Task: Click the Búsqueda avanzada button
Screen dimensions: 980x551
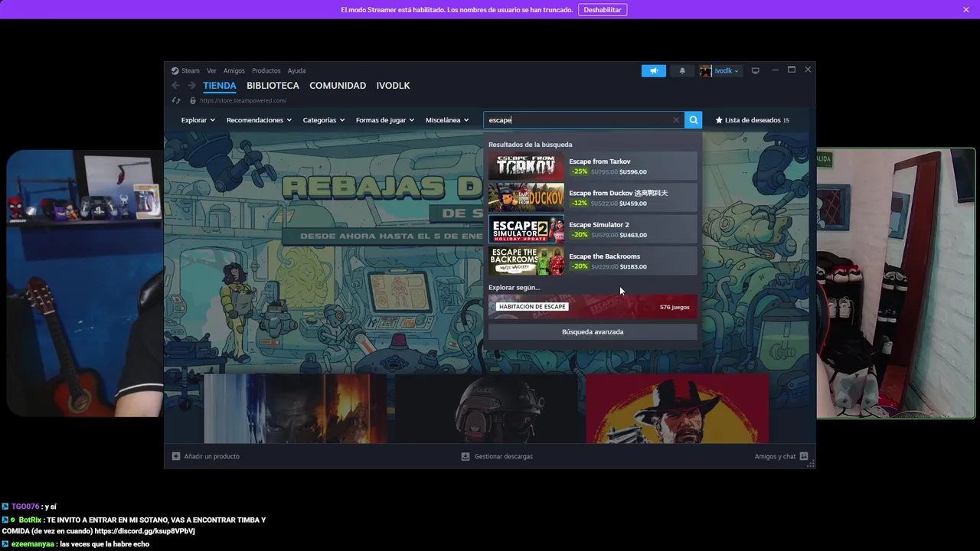Action: click(x=593, y=332)
